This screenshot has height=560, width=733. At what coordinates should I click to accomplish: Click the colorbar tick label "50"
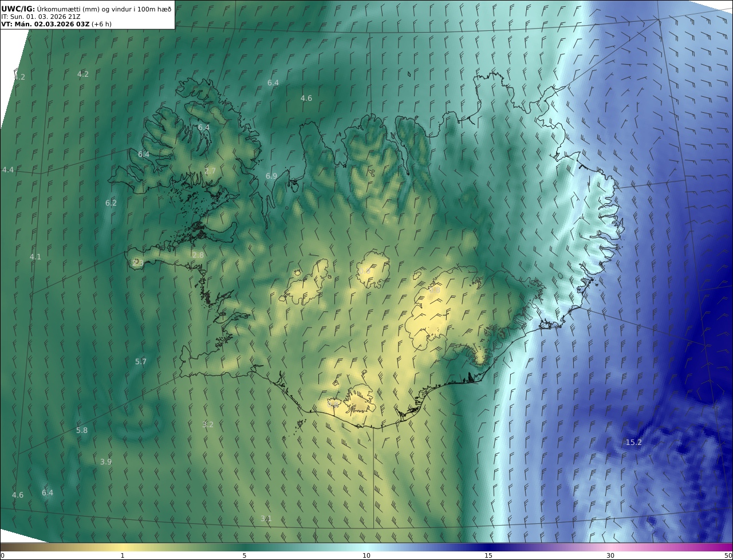[728, 555]
